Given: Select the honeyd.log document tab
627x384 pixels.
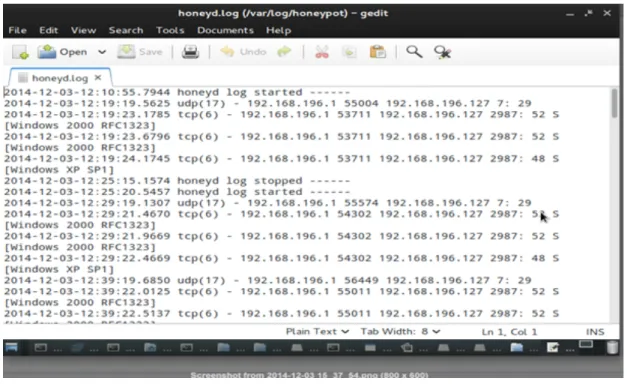Looking at the screenshot, I should click(x=59, y=78).
